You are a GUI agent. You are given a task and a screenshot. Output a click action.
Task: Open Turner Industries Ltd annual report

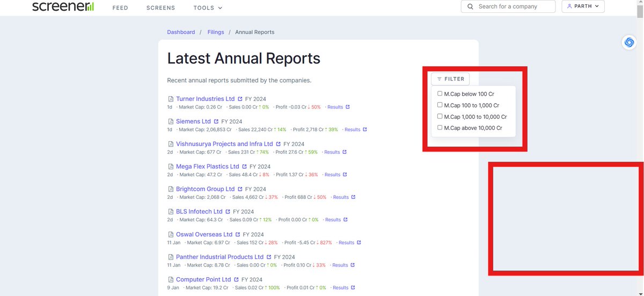[x=205, y=99]
